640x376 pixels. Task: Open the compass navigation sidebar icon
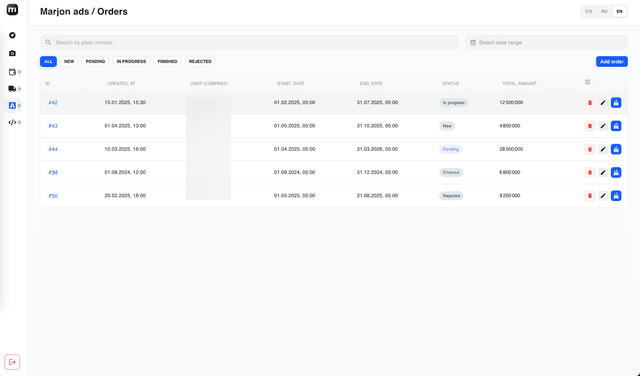[12, 36]
